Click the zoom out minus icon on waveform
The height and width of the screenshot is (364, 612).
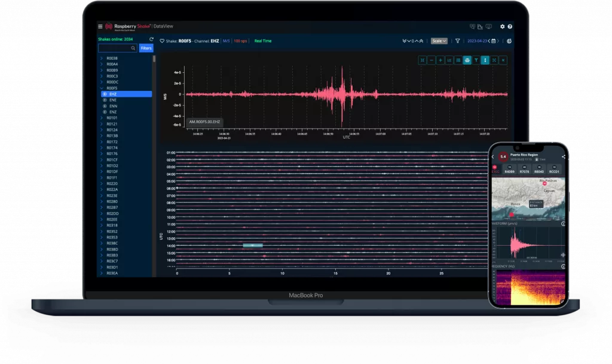point(432,60)
